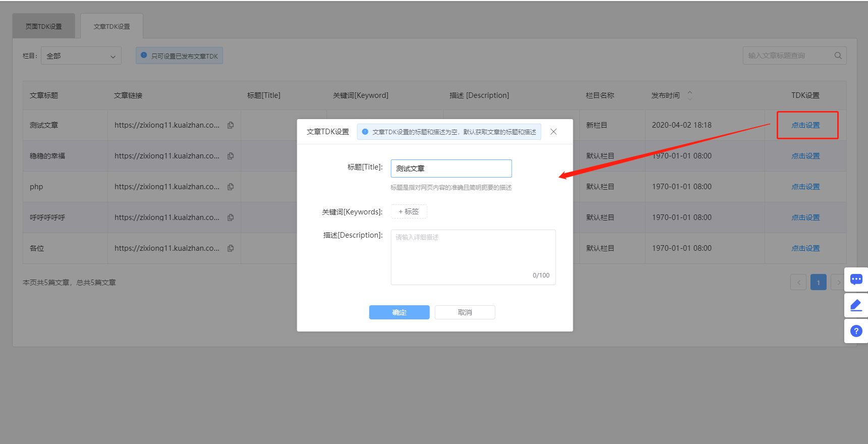868x444 pixels.
Task: Click 点击设置 link for 测试文章
Action: coord(805,125)
